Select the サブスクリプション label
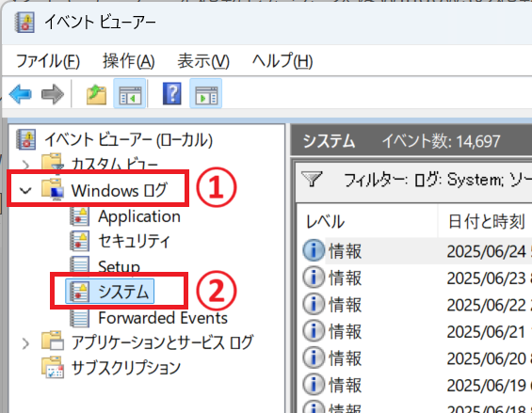Viewport: 532px width, 413px height. pyautogui.click(x=125, y=368)
